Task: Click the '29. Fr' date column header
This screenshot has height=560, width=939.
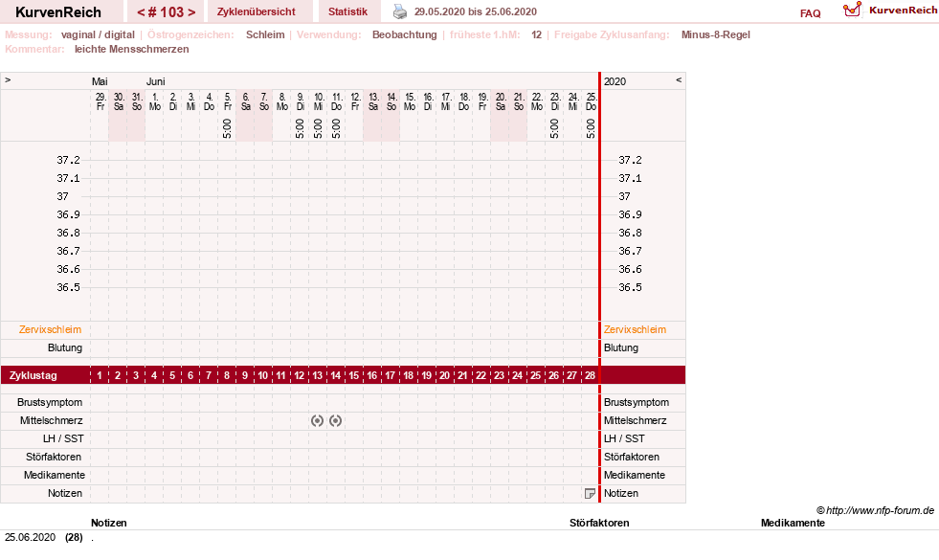Action: [x=100, y=101]
